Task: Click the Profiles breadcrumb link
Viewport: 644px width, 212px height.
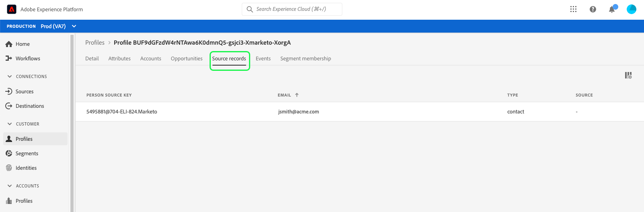Action: (95, 43)
